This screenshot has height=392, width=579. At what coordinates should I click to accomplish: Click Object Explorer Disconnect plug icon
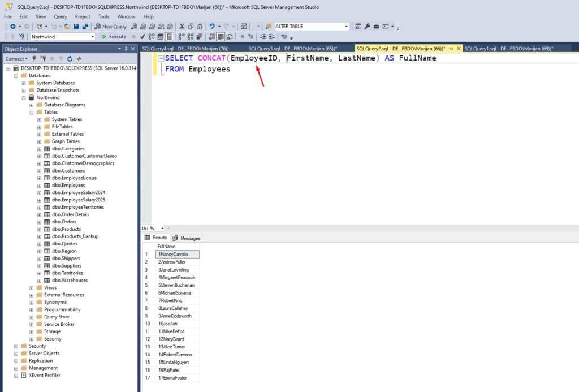click(x=43, y=59)
